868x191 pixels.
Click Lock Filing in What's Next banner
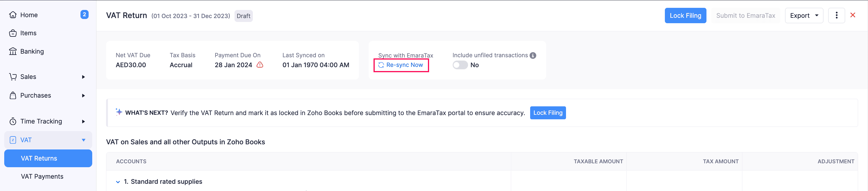548,113
